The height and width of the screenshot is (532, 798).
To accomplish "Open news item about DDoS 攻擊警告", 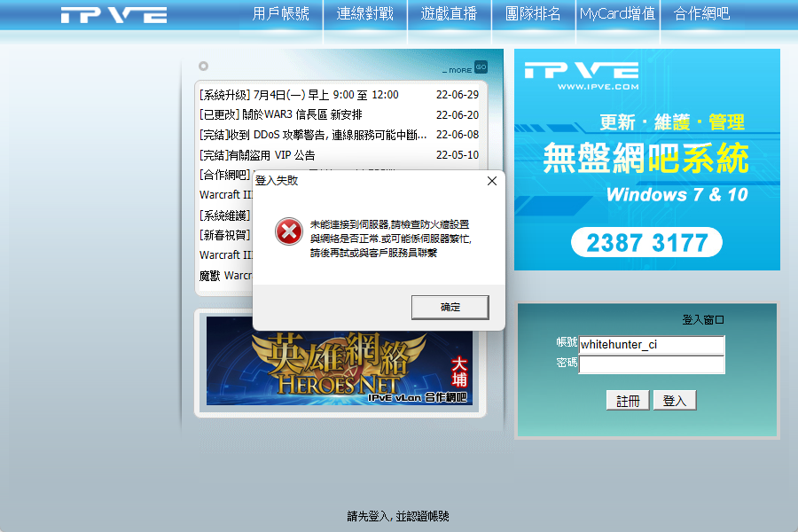I will (x=312, y=135).
